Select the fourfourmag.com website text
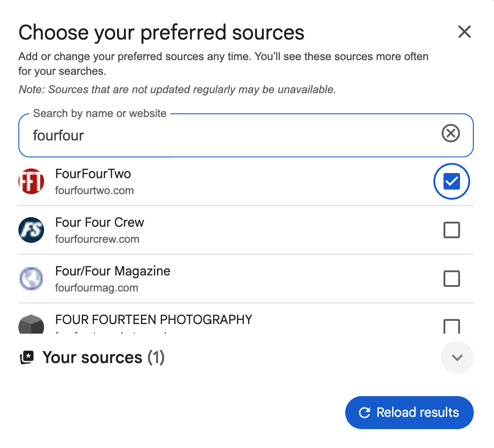 coord(97,288)
